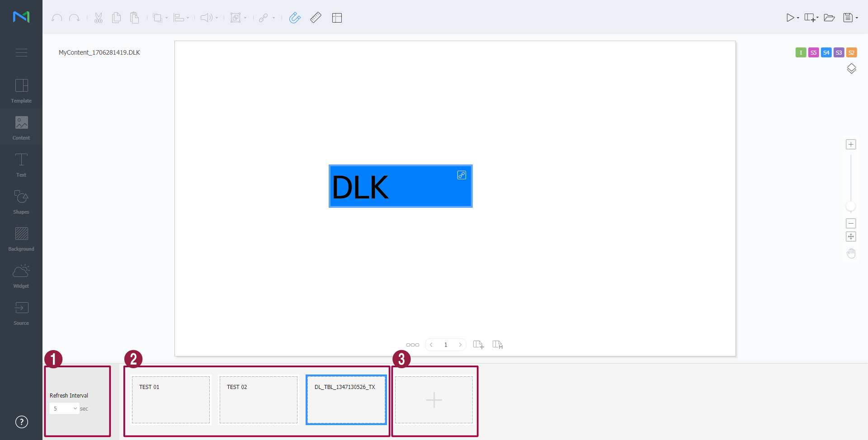Select the ruler tool icon

click(316, 18)
